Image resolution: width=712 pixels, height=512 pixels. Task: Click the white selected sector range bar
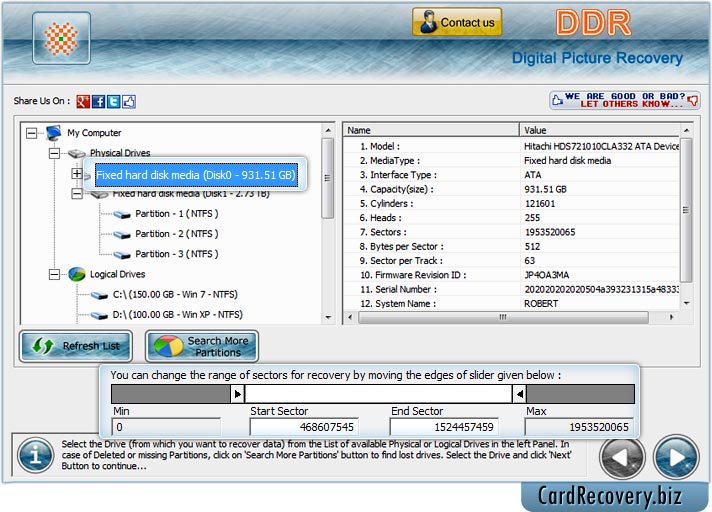pyautogui.click(x=378, y=394)
